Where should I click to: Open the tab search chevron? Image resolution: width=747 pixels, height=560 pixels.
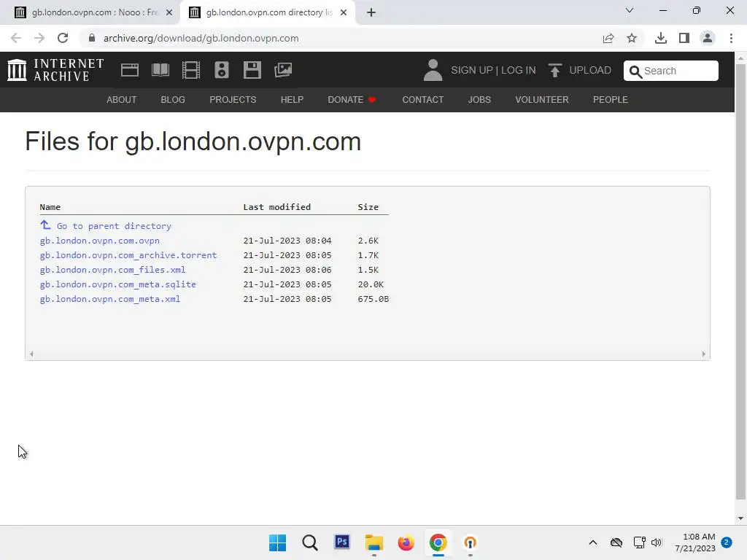coord(630,10)
